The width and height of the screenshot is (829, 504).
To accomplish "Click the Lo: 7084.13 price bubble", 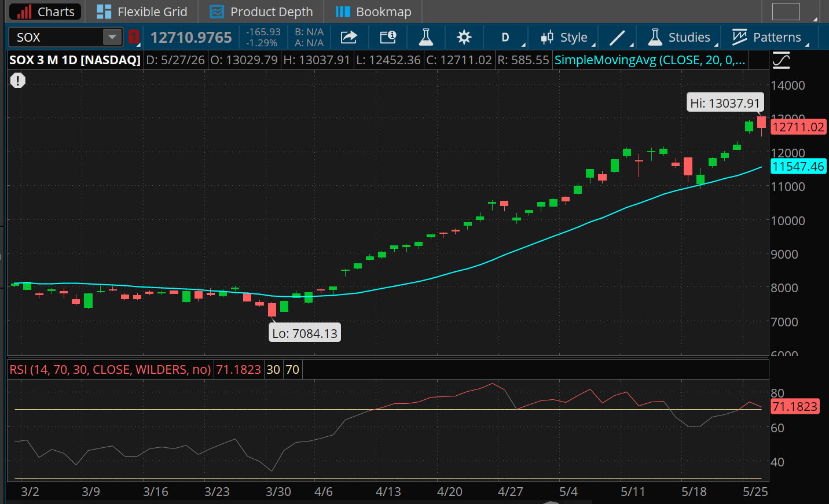I will [305, 333].
